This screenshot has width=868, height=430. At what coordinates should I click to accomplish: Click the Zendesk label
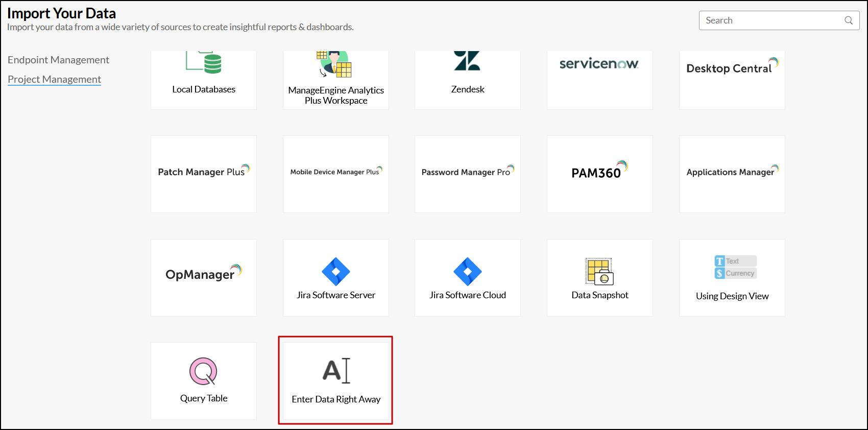(468, 89)
